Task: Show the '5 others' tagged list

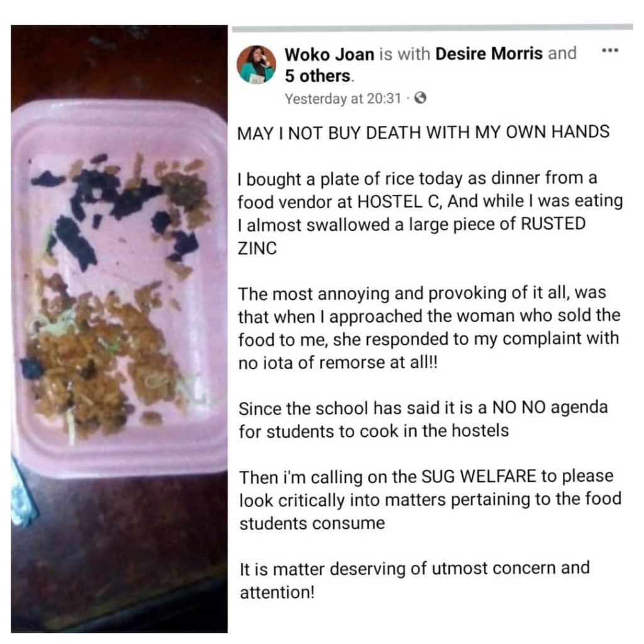Action: pyautogui.click(x=318, y=76)
